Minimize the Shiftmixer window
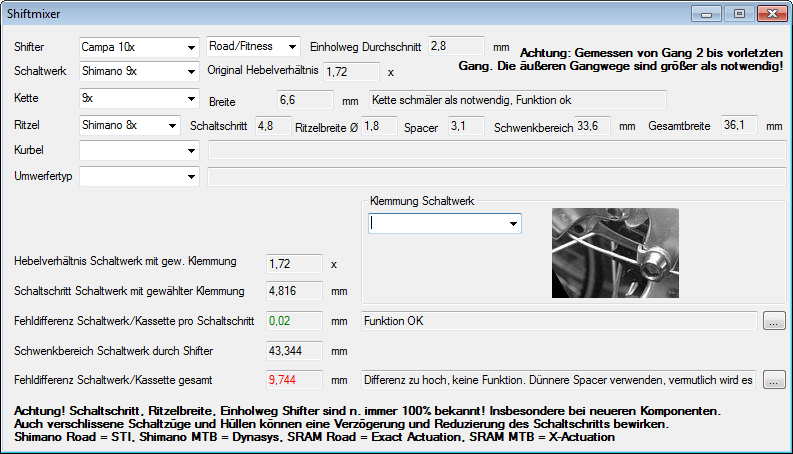Image resolution: width=793 pixels, height=454 pixels. pyautogui.click(x=710, y=15)
